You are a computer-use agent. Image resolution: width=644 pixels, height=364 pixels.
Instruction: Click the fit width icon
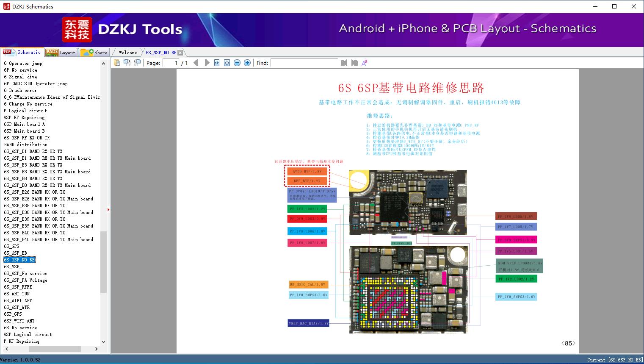(x=217, y=63)
